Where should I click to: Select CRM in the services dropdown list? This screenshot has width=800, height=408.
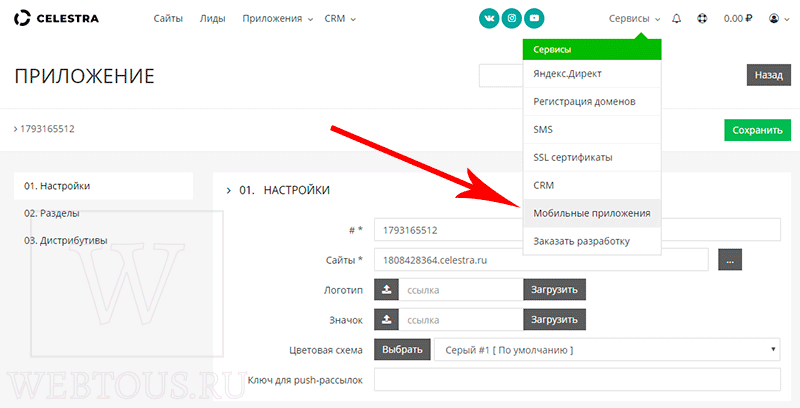pos(592,185)
